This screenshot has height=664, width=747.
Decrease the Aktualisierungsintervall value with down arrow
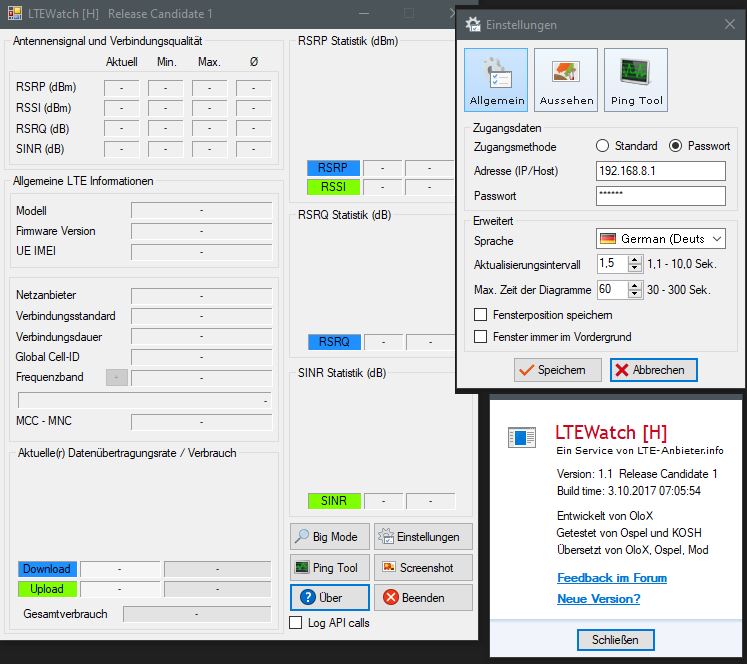[635, 268]
